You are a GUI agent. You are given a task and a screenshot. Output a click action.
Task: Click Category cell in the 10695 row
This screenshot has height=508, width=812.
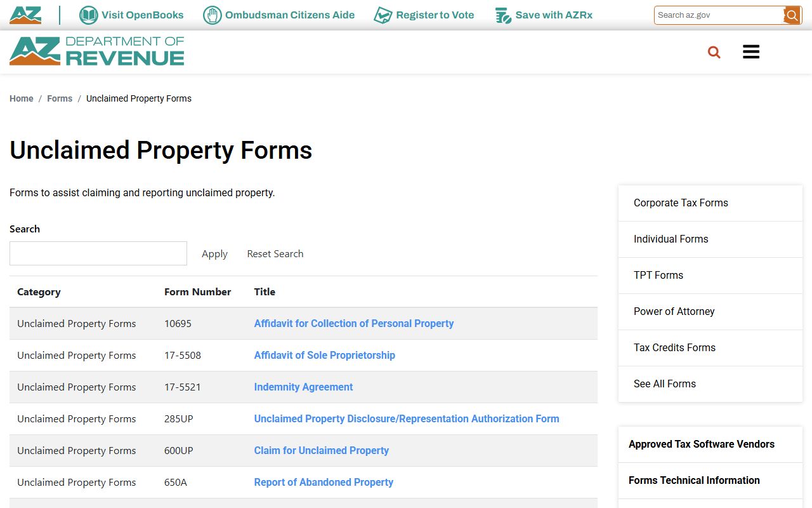[x=77, y=323]
